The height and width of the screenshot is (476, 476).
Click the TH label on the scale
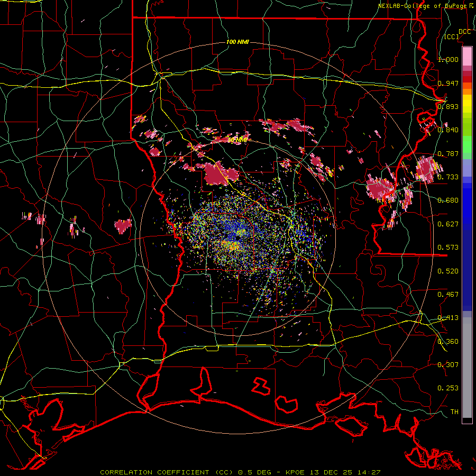(x=454, y=412)
